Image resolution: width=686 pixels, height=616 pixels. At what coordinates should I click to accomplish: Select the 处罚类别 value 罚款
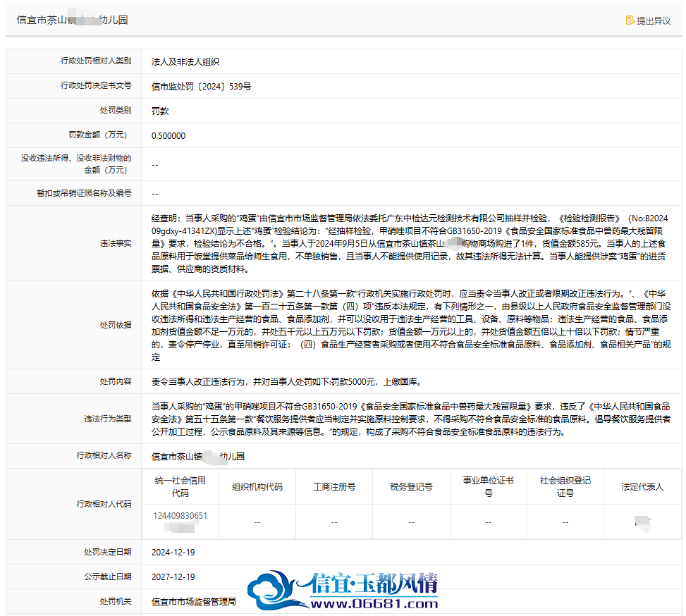[x=160, y=111]
